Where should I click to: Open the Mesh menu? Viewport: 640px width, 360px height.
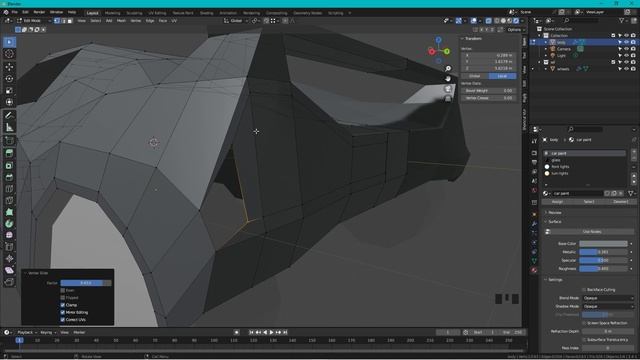(121, 20)
